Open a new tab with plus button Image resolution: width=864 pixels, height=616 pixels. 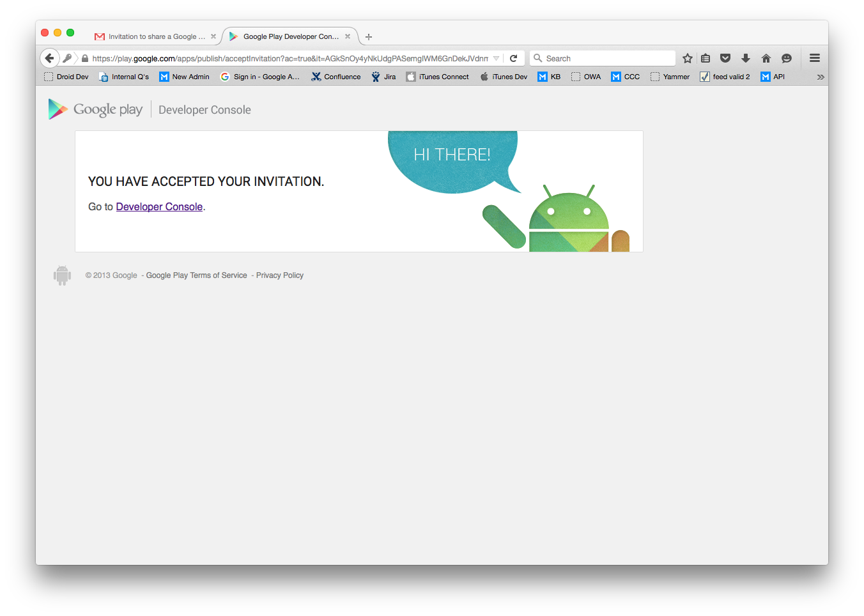pyautogui.click(x=369, y=37)
